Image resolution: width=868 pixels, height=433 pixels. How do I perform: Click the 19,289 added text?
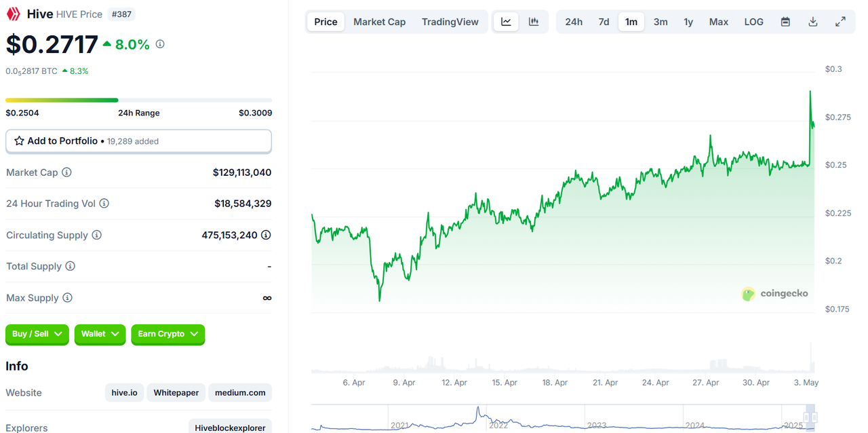click(133, 141)
